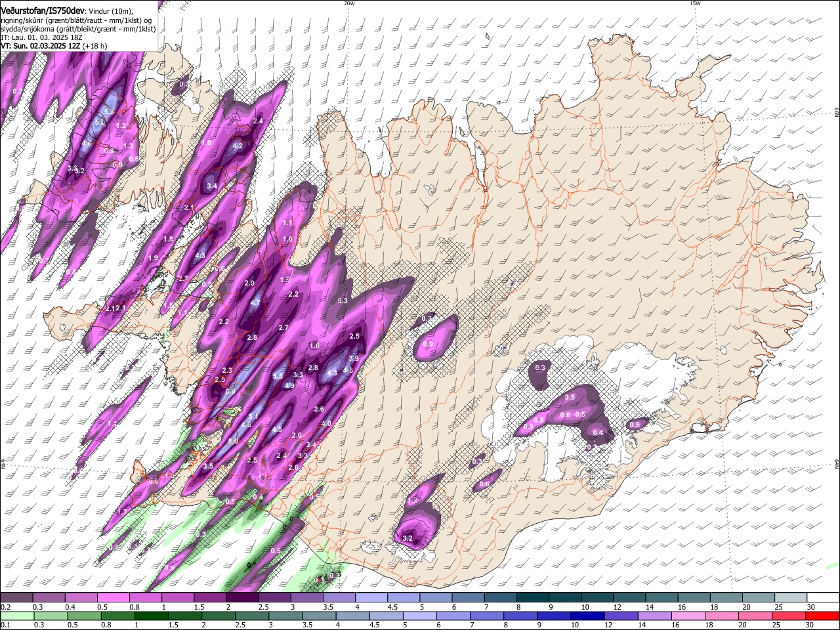The image size is (840, 630).
Task: Click the 4.0 precipitation value on the map
Action: (326, 423)
